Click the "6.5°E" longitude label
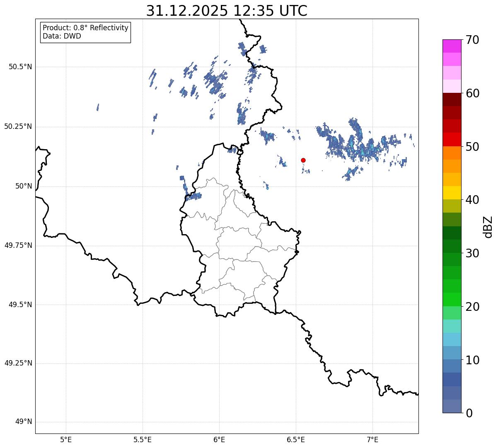 click(296, 439)
